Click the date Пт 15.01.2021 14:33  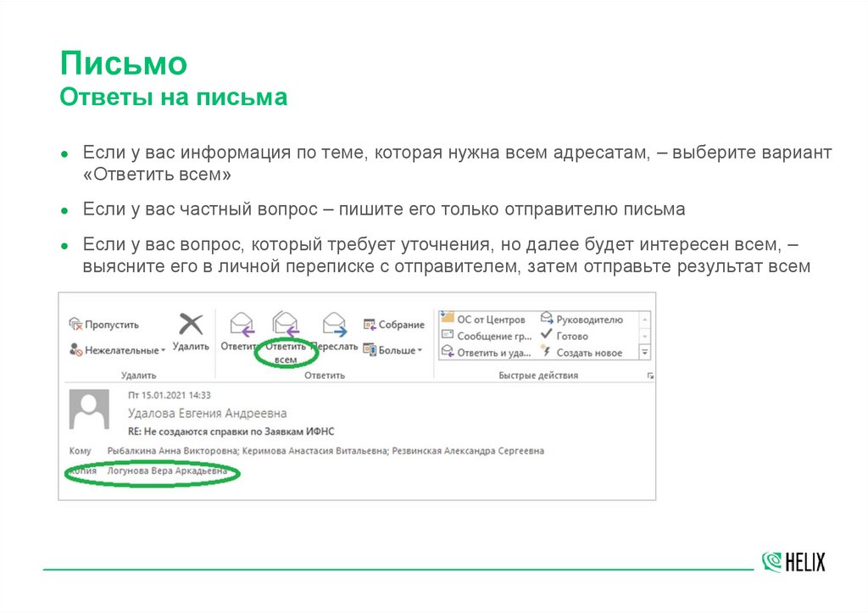170,395
